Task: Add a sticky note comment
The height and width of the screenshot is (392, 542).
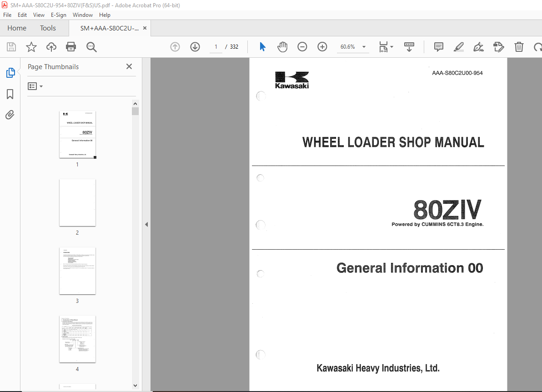Action: (x=439, y=47)
